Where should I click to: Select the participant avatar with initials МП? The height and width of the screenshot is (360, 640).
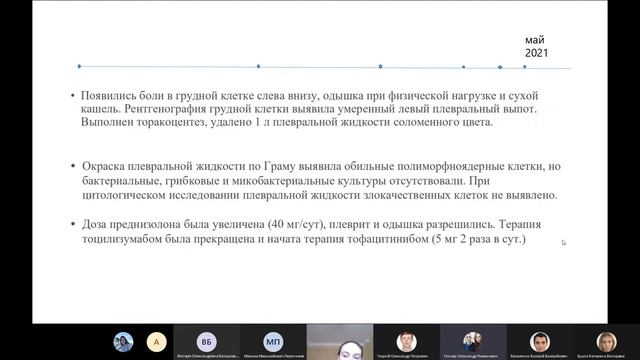tap(273, 342)
